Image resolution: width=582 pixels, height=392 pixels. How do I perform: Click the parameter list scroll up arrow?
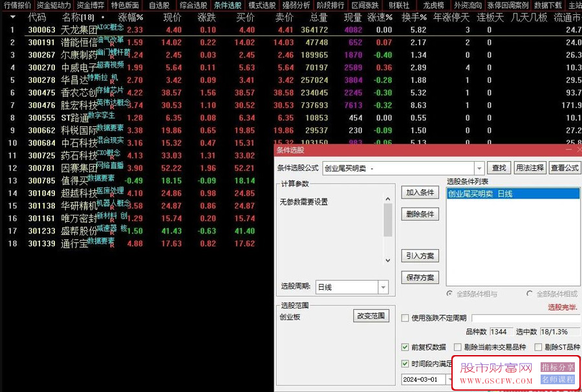(388, 199)
